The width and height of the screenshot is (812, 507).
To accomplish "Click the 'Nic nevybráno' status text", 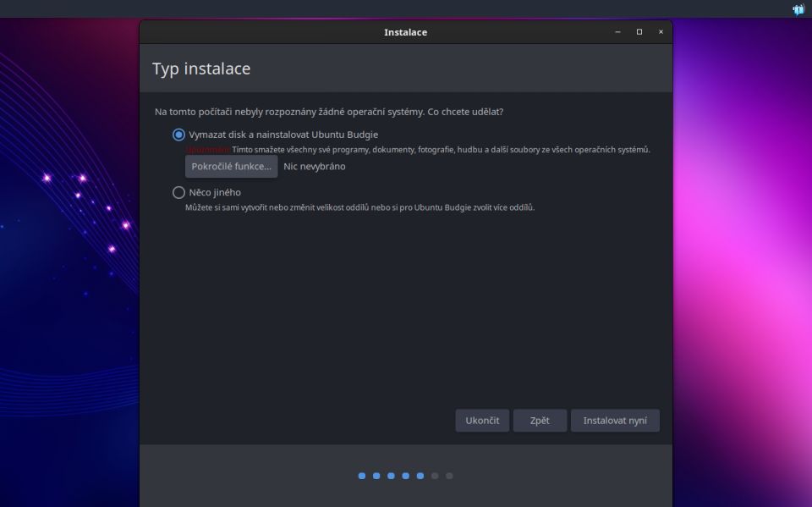I will click(315, 167).
